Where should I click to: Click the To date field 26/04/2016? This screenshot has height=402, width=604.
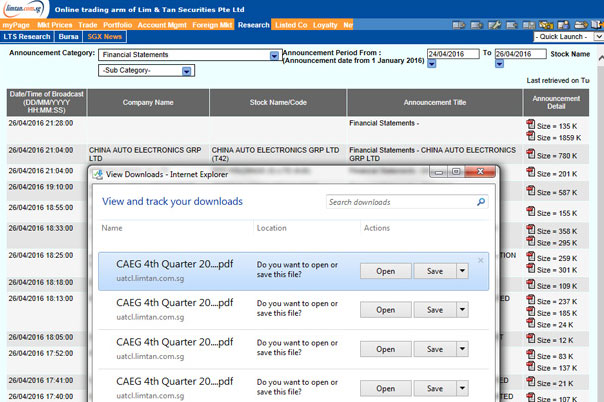[520, 54]
